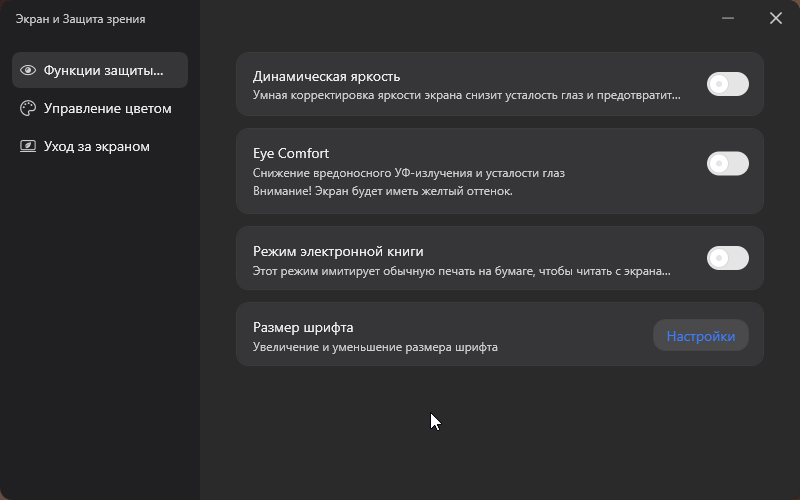The height and width of the screenshot is (500, 800).
Task: Go to the Уход за экраном section
Action: point(97,146)
